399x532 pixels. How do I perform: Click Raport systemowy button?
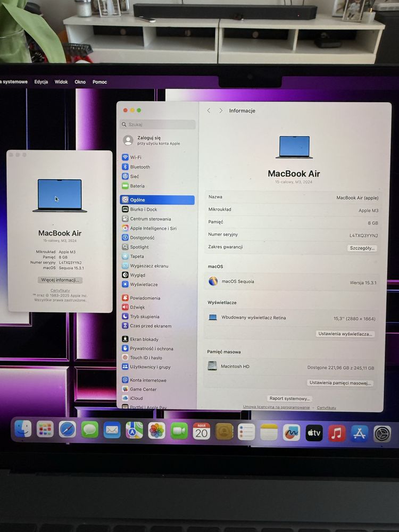(x=289, y=398)
